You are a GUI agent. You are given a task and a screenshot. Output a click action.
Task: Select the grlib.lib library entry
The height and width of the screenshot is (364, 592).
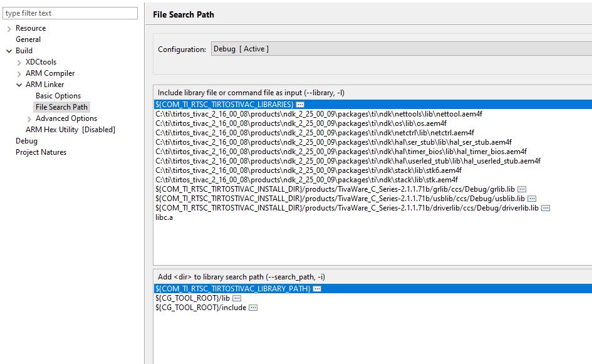click(x=335, y=189)
